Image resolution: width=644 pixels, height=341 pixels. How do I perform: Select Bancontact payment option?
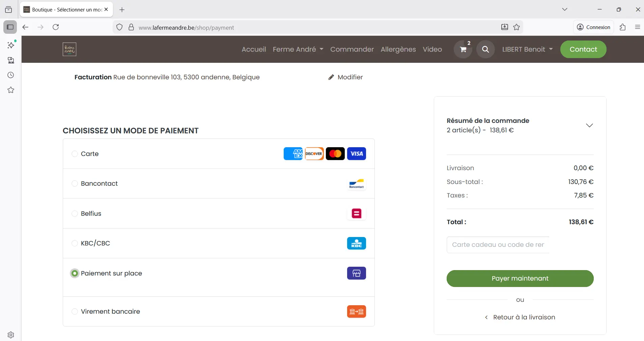(75, 184)
